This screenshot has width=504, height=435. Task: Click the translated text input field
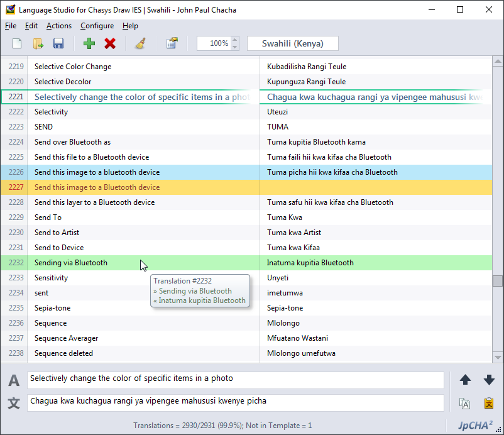(235, 401)
